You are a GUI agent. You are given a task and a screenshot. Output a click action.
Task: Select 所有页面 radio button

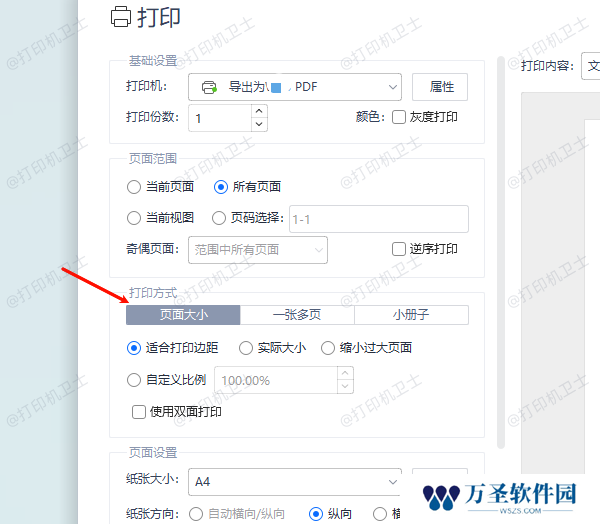[221, 187]
